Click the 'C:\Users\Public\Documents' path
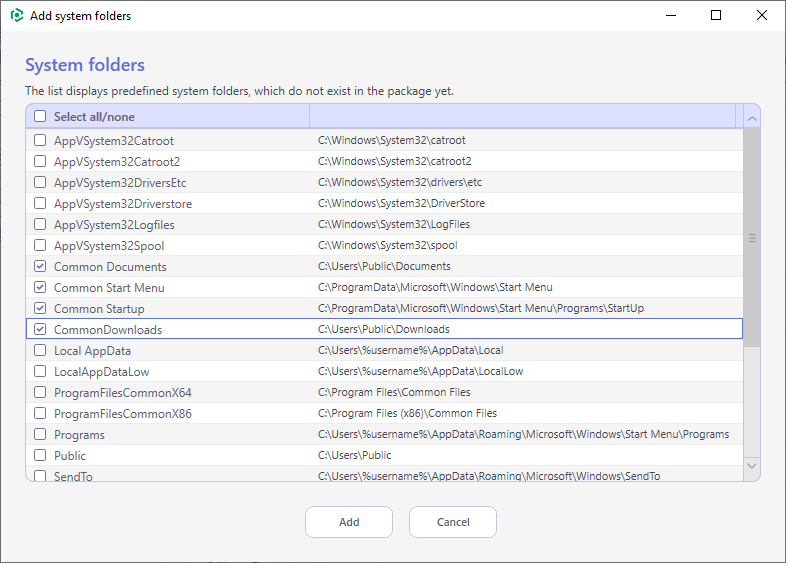This screenshot has width=786, height=563. tap(384, 266)
